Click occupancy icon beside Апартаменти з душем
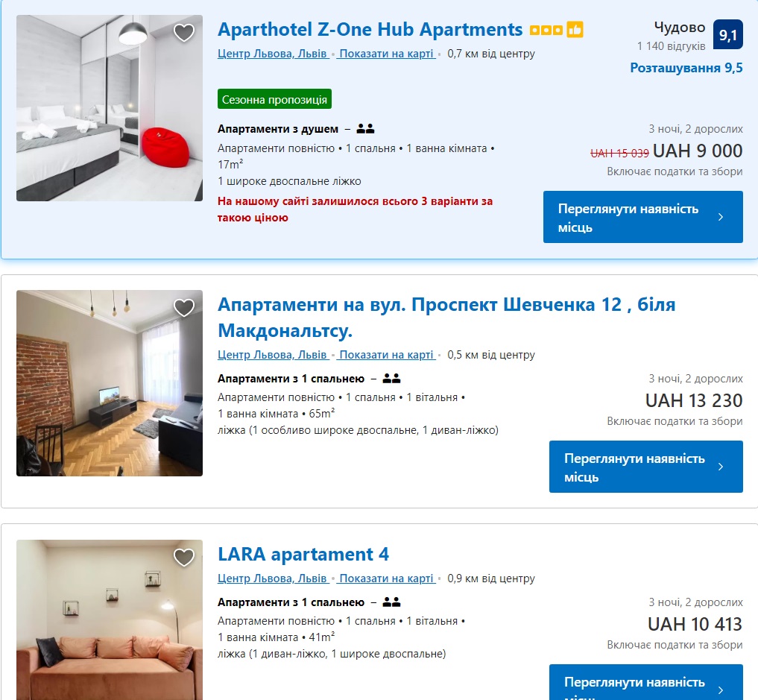The width and height of the screenshot is (758, 700). pyautogui.click(x=365, y=128)
